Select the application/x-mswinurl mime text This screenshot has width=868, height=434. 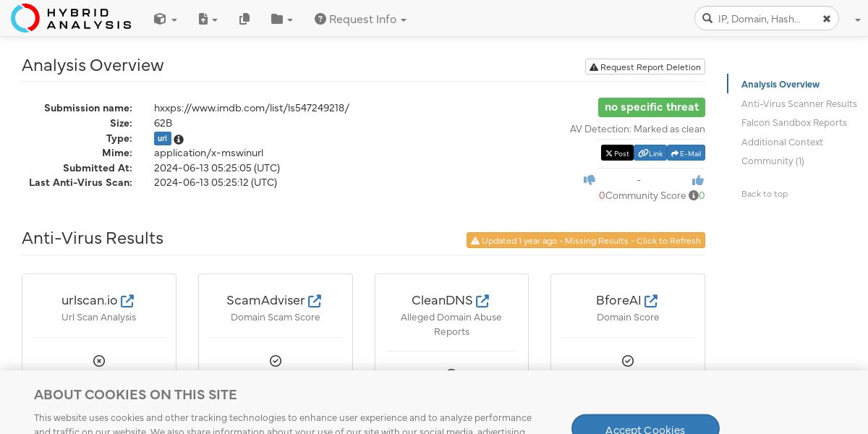point(208,153)
